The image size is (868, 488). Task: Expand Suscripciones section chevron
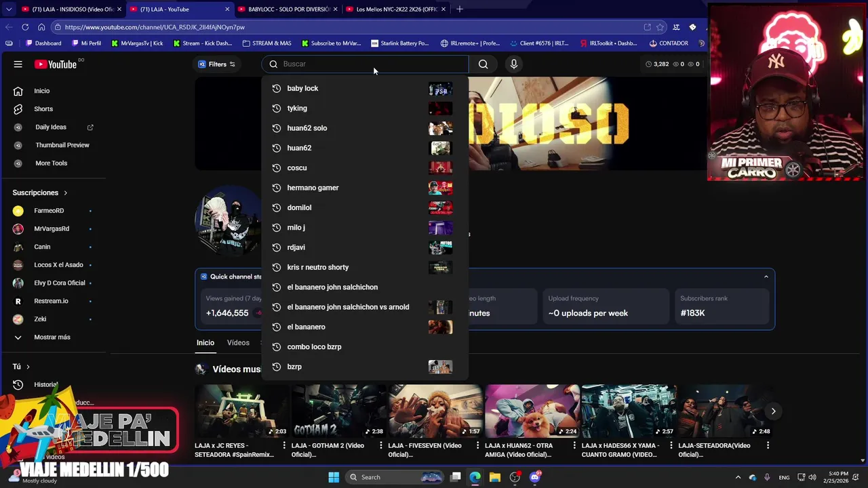coord(65,193)
